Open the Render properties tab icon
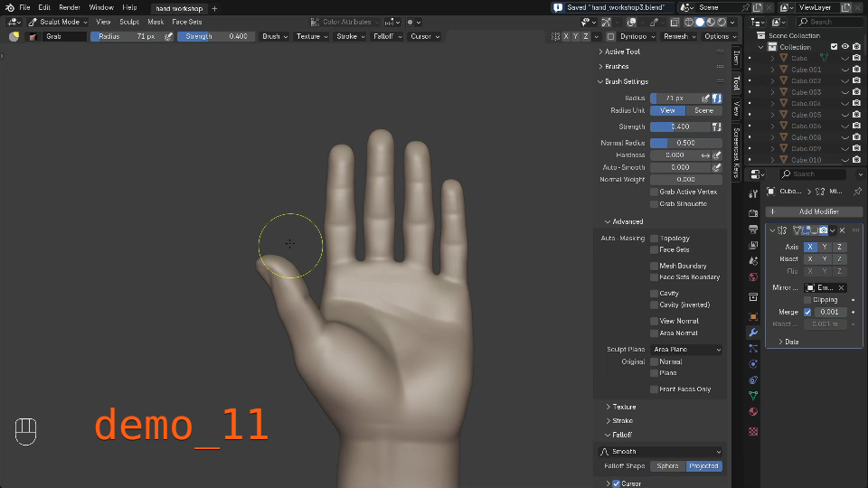 click(753, 213)
